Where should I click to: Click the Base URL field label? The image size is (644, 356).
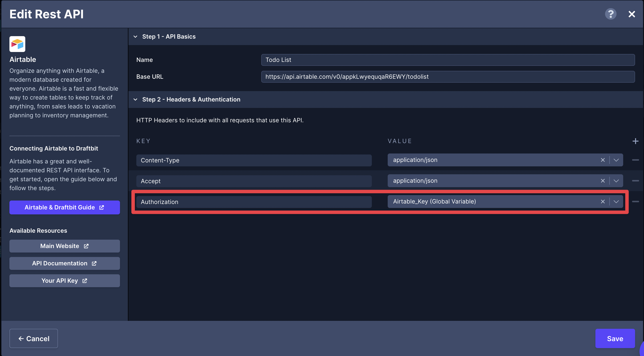150,77
